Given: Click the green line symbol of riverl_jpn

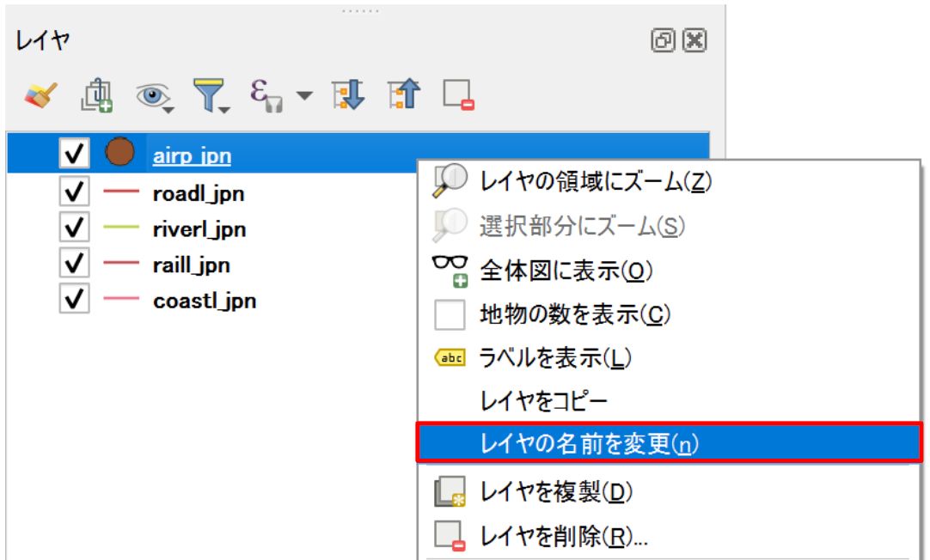Looking at the screenshot, I should [121, 227].
